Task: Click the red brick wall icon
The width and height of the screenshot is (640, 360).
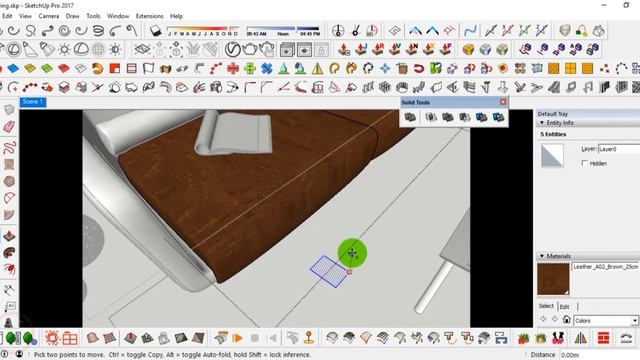Action: point(603,338)
